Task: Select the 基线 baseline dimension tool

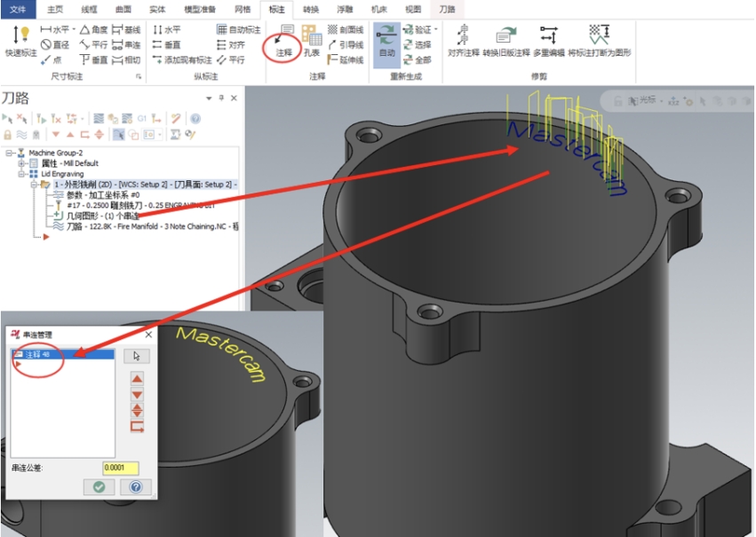Action: tap(126, 30)
